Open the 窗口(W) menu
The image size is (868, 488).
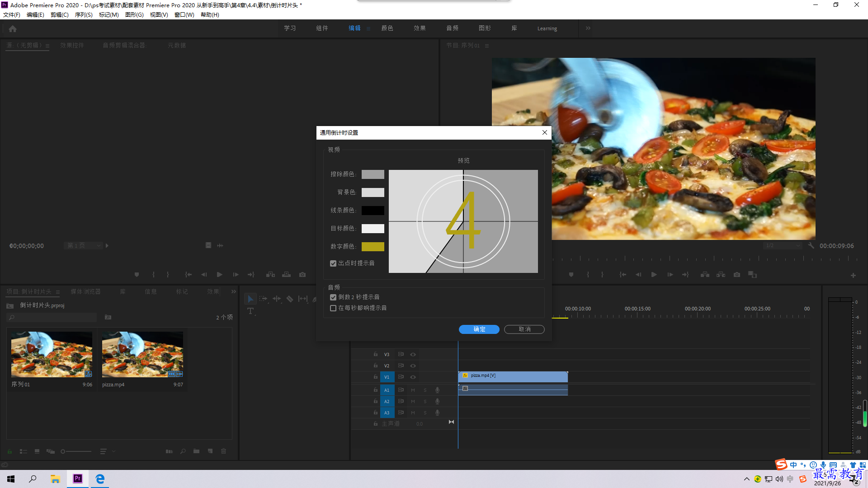[x=184, y=15]
